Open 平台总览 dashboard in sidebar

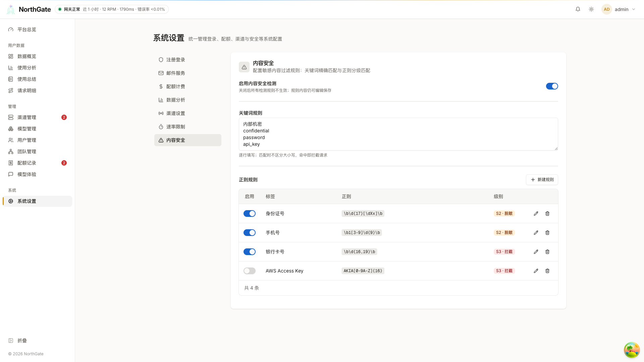click(37, 29)
